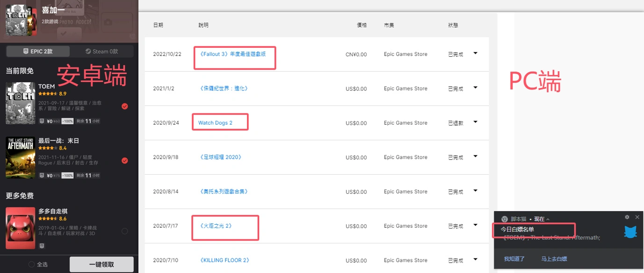Expand the Fallout 3 order row arrow

click(x=476, y=53)
